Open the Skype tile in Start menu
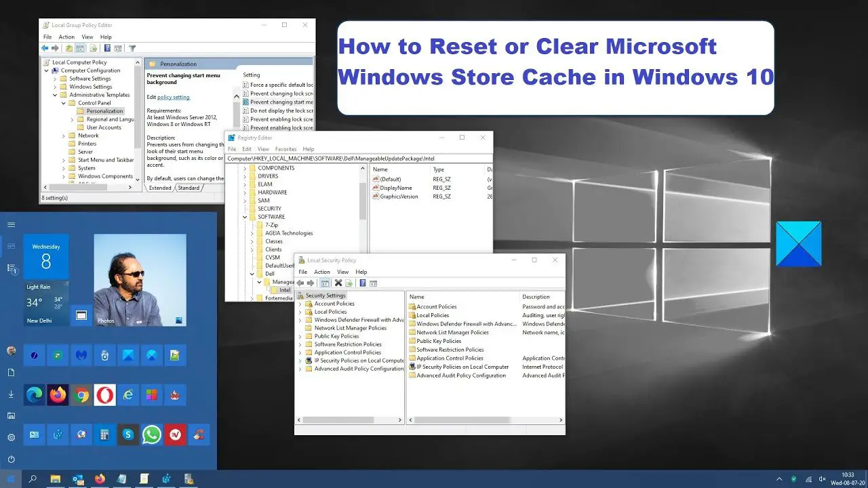Screen dimensions: 868x488 [x=128, y=434]
